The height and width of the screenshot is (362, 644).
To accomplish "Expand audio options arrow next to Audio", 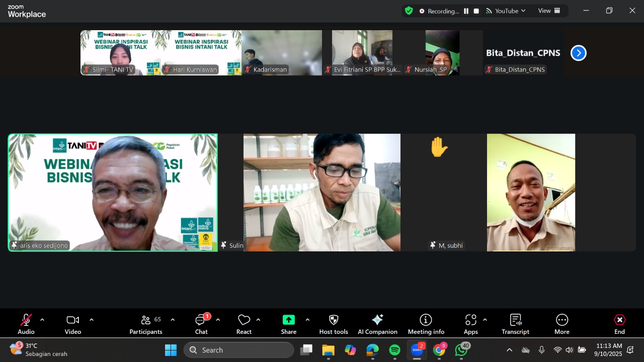I will pyautogui.click(x=42, y=320).
